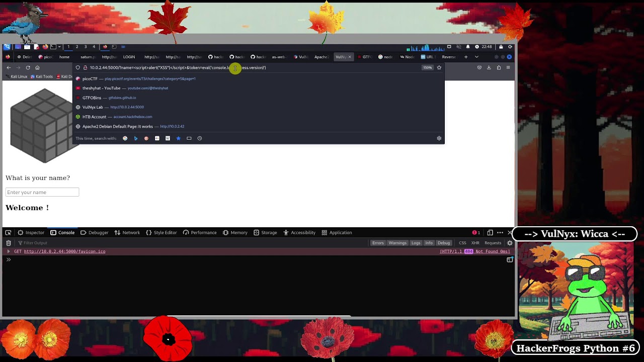Choose the picoCTF suggestion in URL dropdown

[x=259, y=79]
